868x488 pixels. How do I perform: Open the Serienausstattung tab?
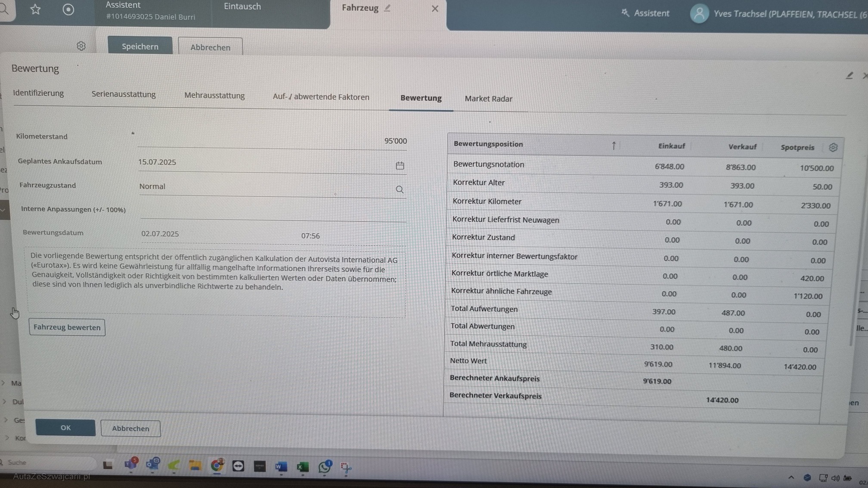(x=124, y=94)
